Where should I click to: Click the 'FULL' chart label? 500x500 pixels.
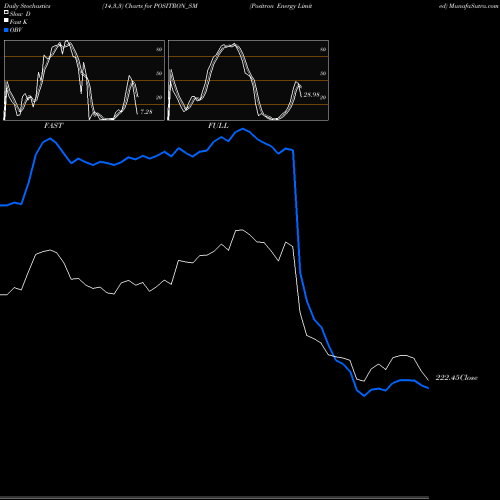[x=218, y=126]
